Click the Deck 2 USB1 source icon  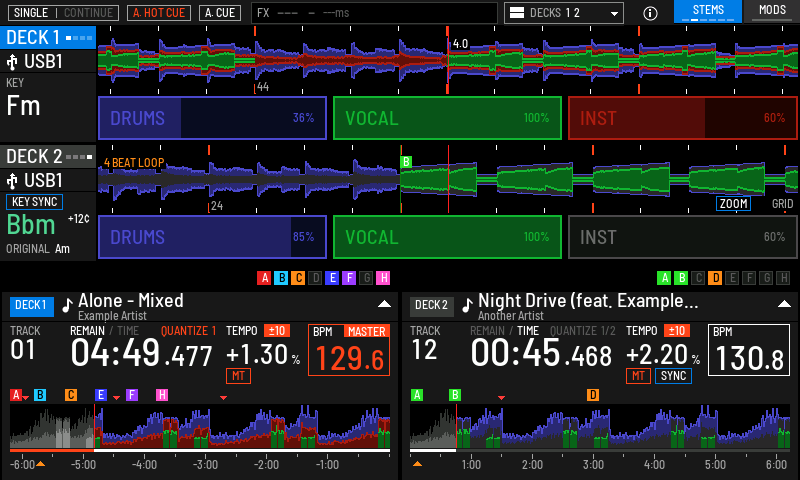(x=12, y=181)
